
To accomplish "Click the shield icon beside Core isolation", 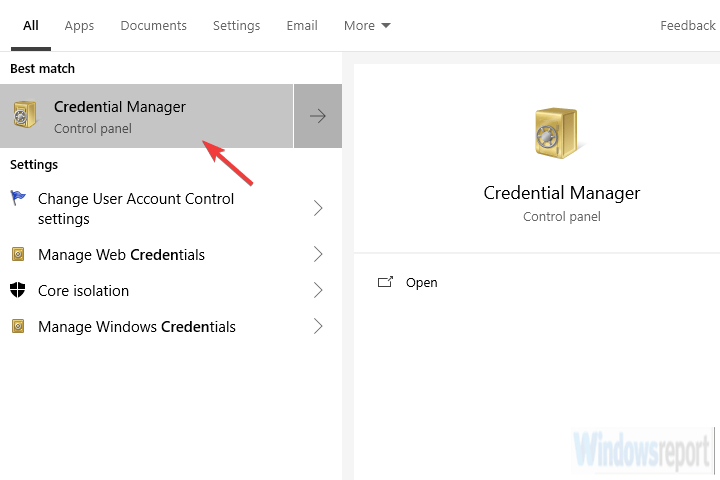I will (x=18, y=290).
